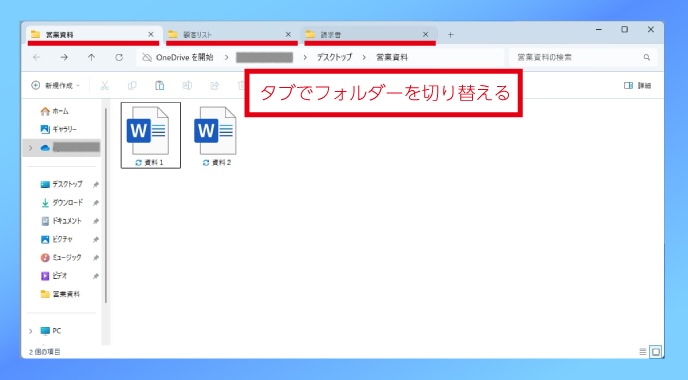The height and width of the screenshot is (380, 688).
Task: Select PC in the navigation pane
Action: 50,331
